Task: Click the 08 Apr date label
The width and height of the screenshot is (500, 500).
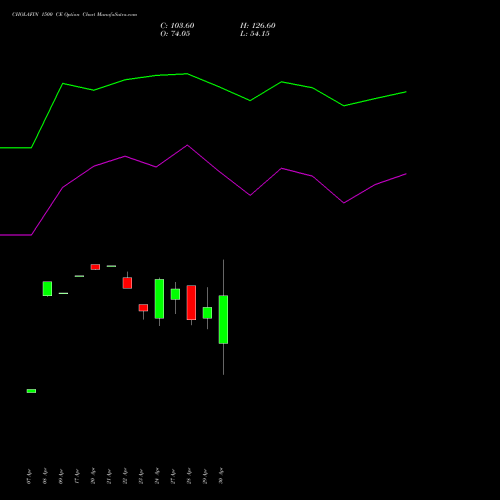Action: tap(45, 477)
